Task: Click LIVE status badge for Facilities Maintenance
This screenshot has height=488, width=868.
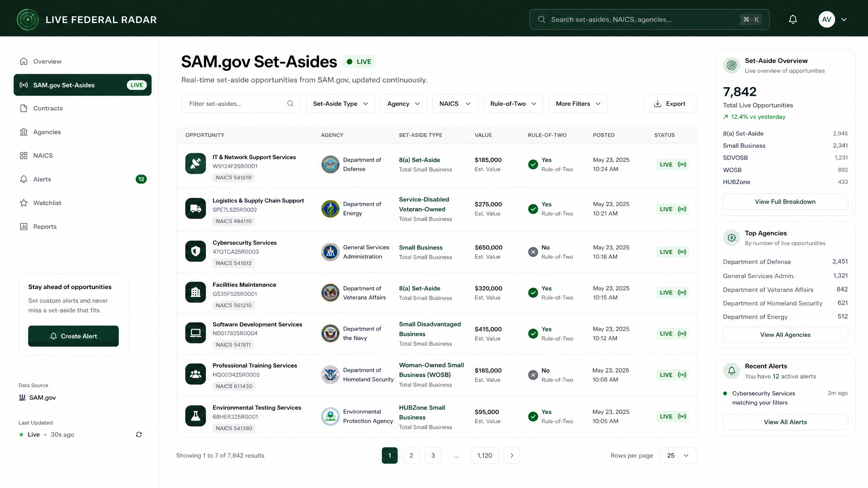Action: 673,292
